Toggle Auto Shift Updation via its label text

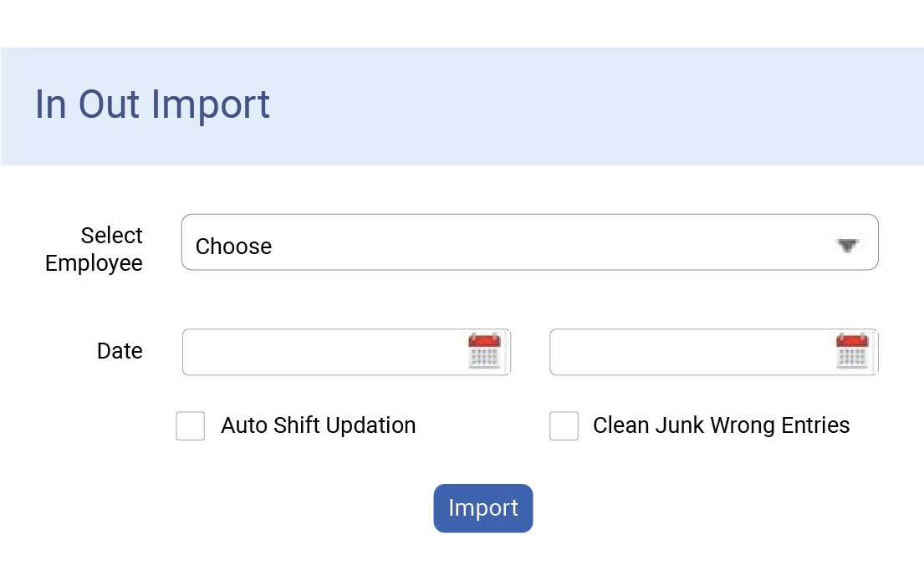(x=319, y=425)
